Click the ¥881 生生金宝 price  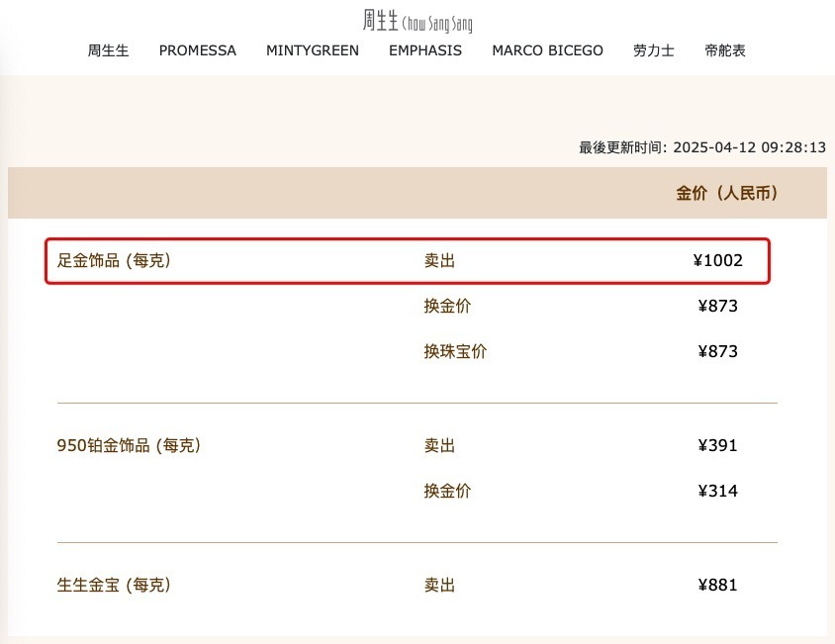coord(717,586)
